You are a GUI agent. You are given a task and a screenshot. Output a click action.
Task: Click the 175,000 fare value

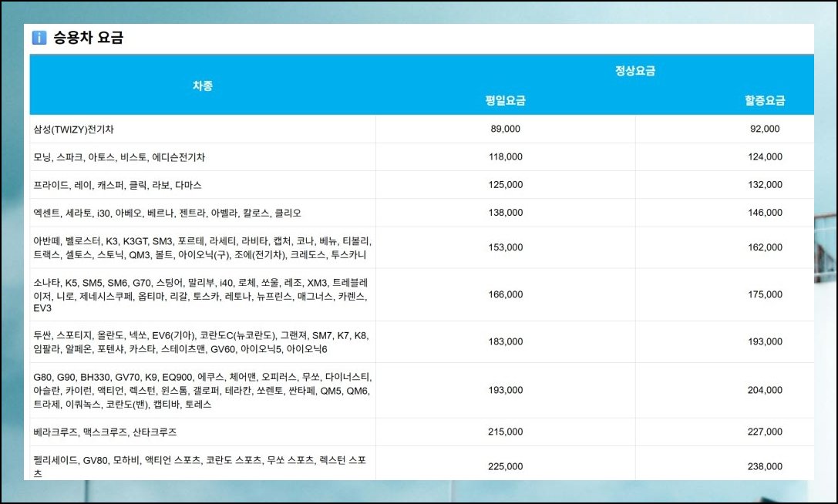point(765,294)
